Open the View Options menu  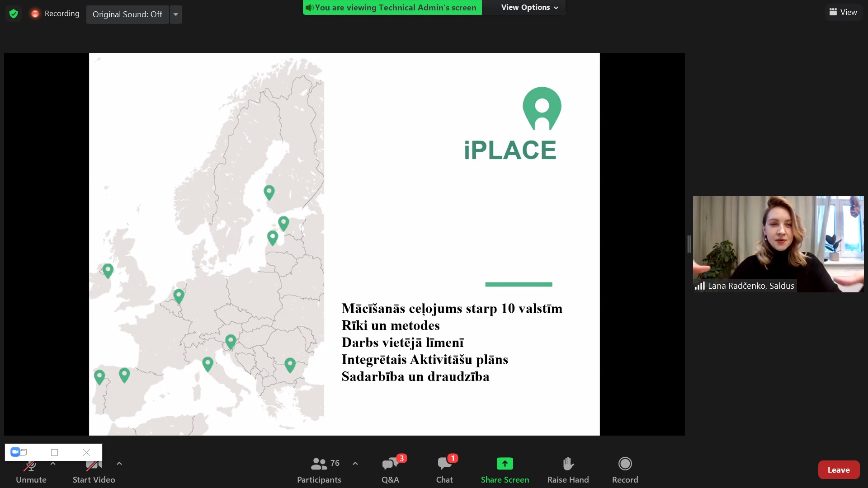tap(529, 7)
